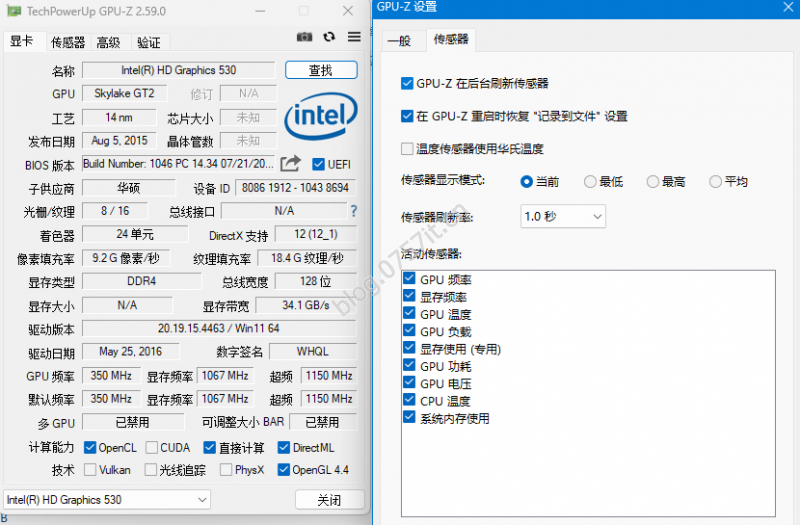Switch to the 传感器 tab in GPU-Z main window
The image size is (800, 525).
(68, 42)
